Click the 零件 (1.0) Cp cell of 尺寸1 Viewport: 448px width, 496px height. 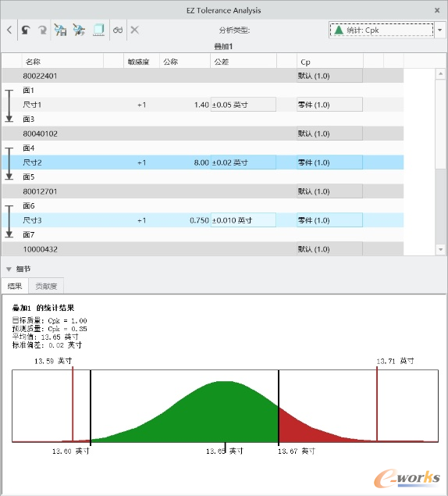(329, 105)
